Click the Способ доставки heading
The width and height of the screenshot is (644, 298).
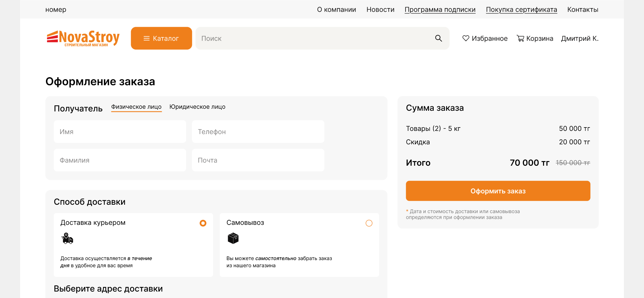[x=90, y=202]
